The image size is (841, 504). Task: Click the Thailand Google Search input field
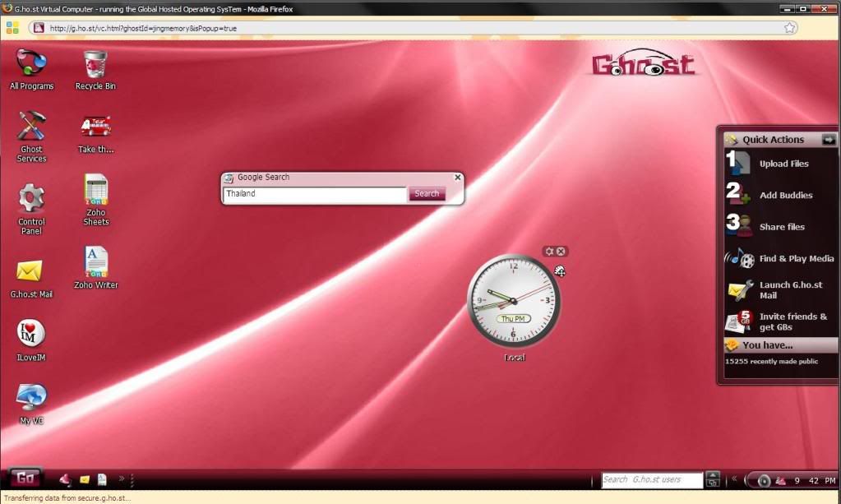click(x=315, y=194)
